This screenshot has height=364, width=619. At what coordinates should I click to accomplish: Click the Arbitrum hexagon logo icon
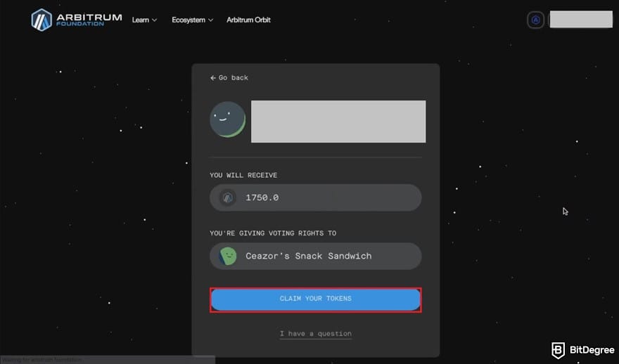tap(42, 20)
